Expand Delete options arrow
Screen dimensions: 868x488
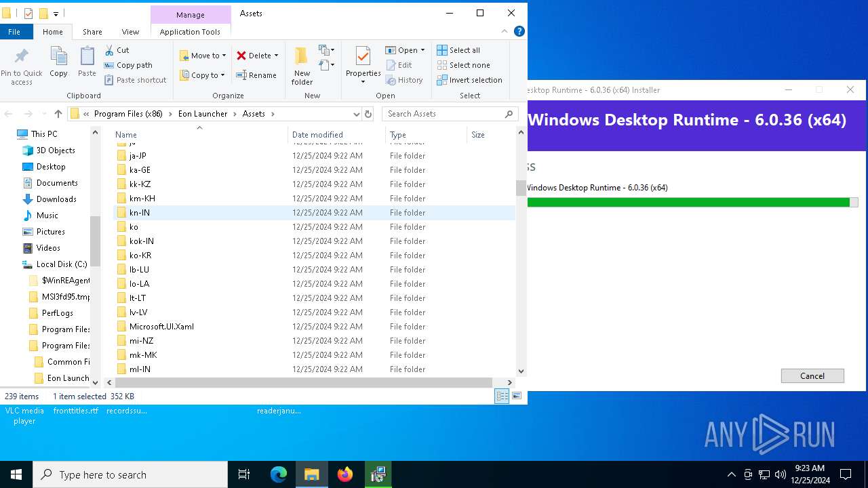pos(277,56)
